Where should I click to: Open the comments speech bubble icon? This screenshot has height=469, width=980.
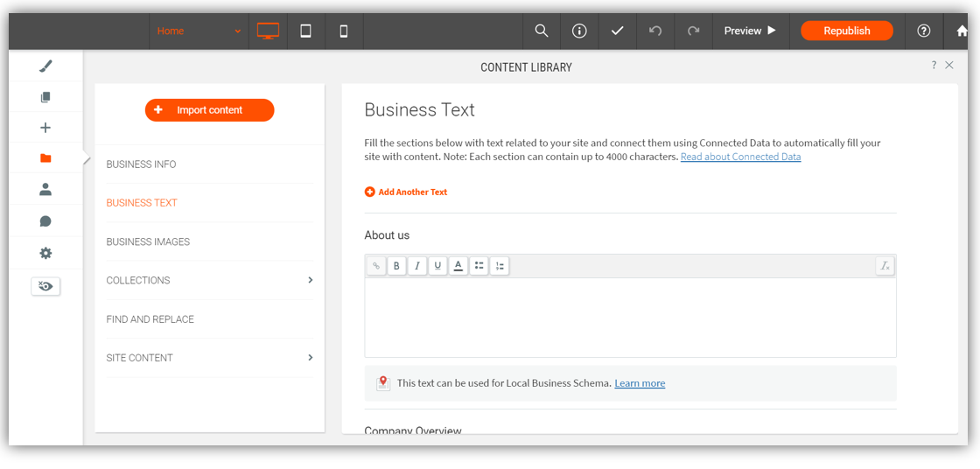(45, 221)
